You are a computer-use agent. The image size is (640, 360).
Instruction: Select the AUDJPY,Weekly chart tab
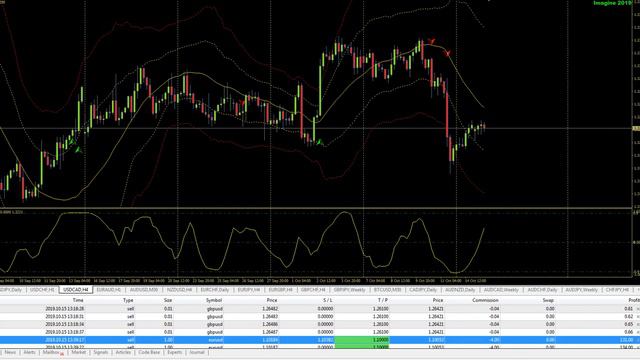pyautogui.click(x=581, y=290)
